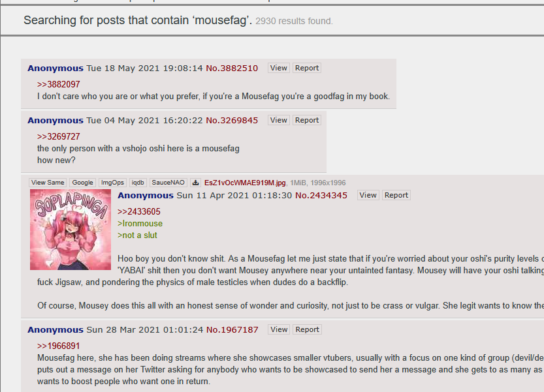544x392 pixels.
Task: Report post No.1967187
Action: click(x=307, y=329)
